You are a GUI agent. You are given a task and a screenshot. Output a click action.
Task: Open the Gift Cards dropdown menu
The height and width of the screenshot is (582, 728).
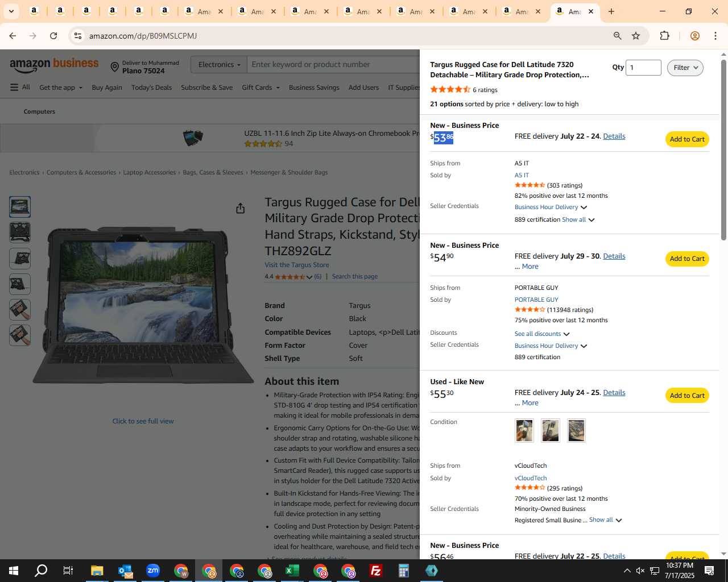(x=260, y=88)
